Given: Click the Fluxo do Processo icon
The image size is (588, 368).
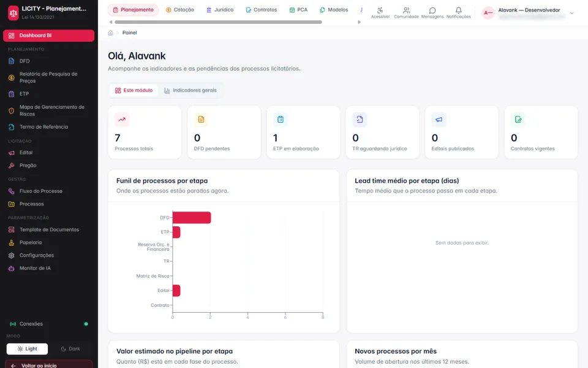Looking at the screenshot, I should [x=12, y=191].
